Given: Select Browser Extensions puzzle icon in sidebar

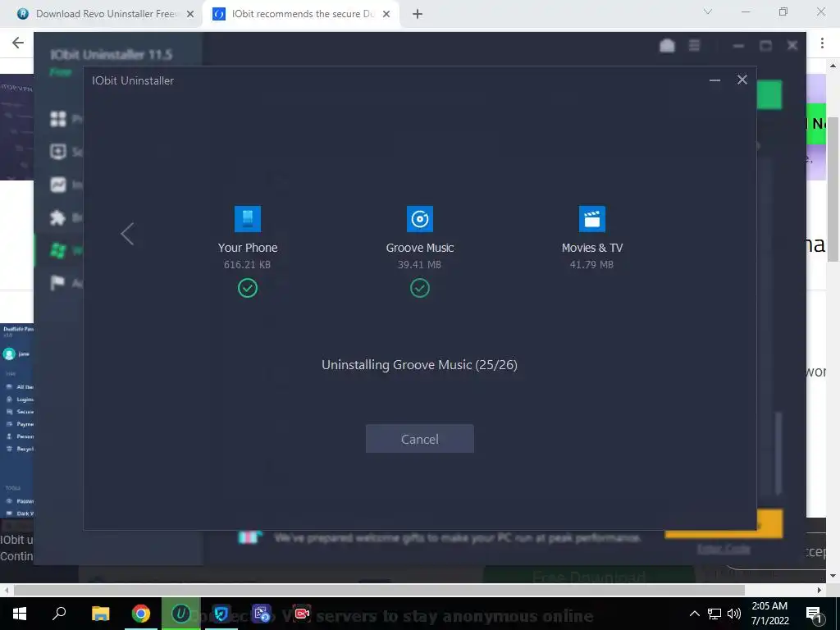Looking at the screenshot, I should (x=58, y=217).
